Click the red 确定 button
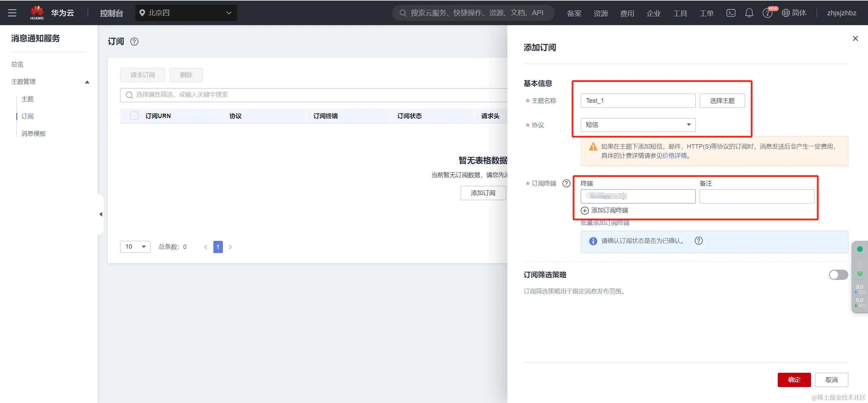Screen dimensions: 868x403 [x=794, y=380]
